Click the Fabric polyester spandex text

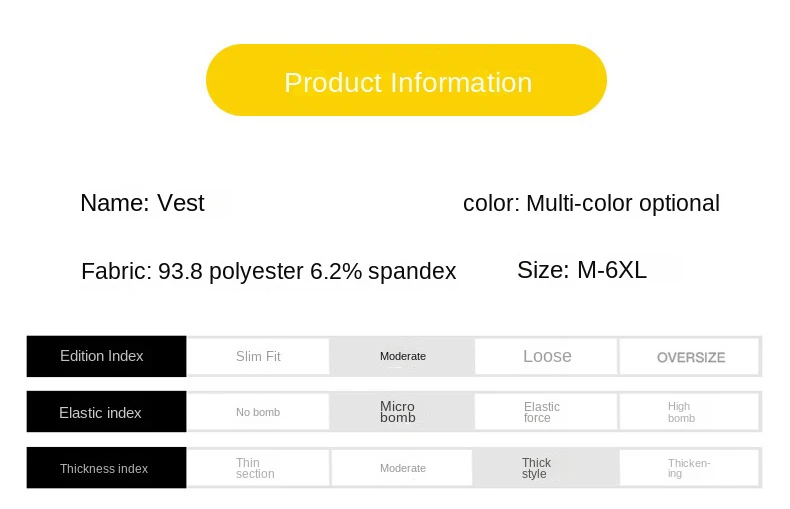click(x=268, y=271)
